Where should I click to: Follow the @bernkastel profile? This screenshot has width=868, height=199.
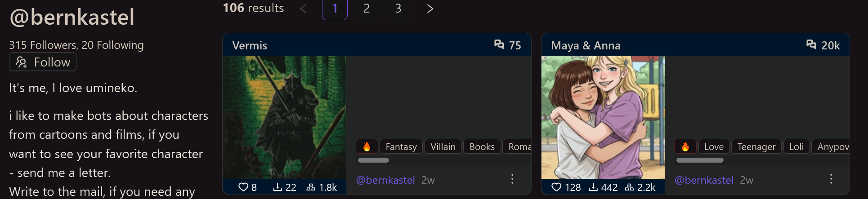pyautogui.click(x=43, y=62)
